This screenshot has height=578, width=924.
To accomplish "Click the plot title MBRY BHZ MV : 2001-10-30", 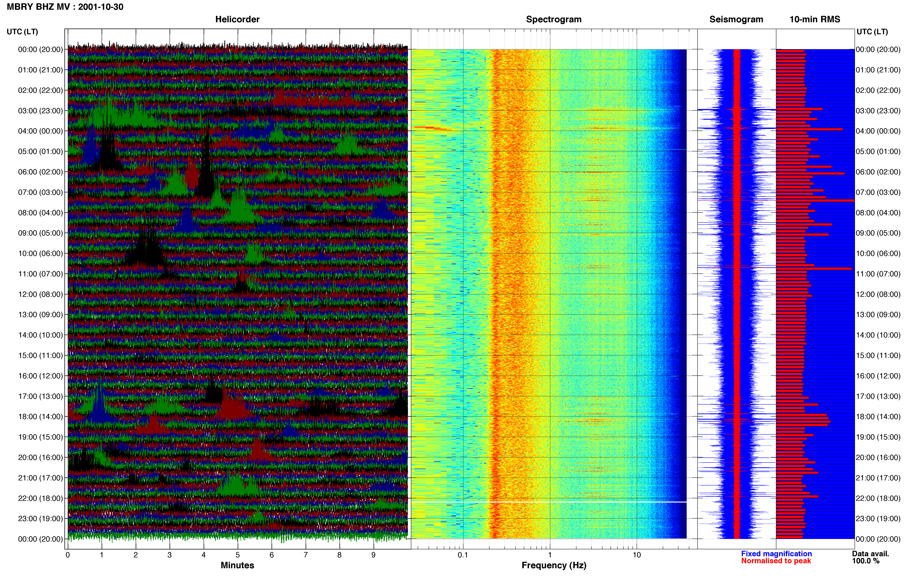I will [65, 7].
